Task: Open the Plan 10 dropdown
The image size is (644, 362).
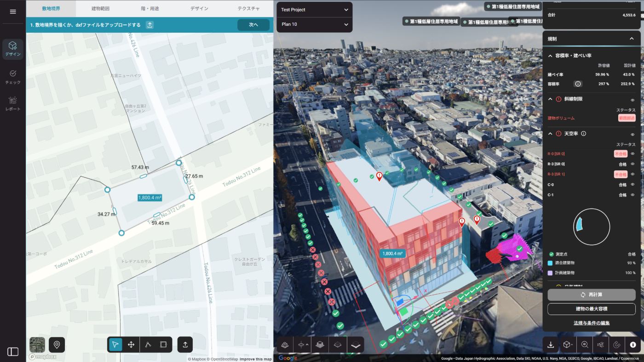Action: 315,24
